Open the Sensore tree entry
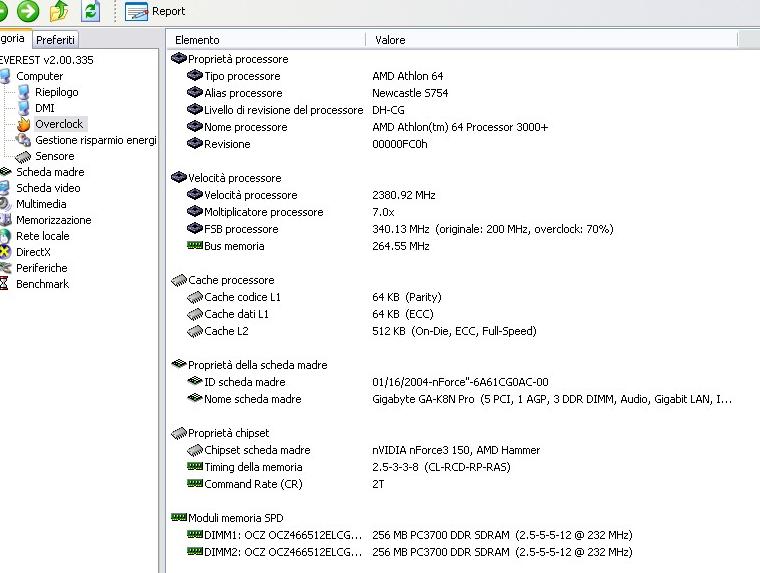 54,156
